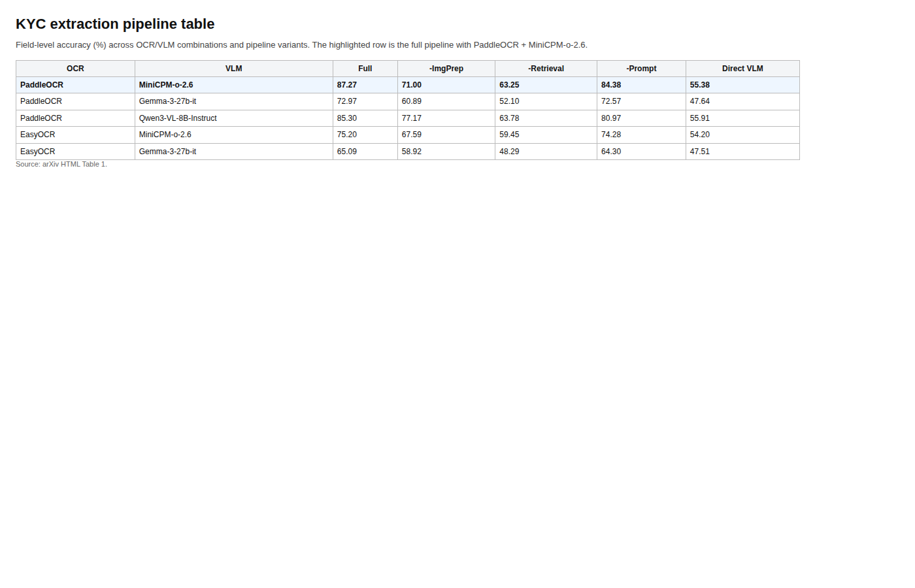This screenshot has height=588, width=915.
Task: Click the value 64.30
Action: pyautogui.click(x=611, y=152)
